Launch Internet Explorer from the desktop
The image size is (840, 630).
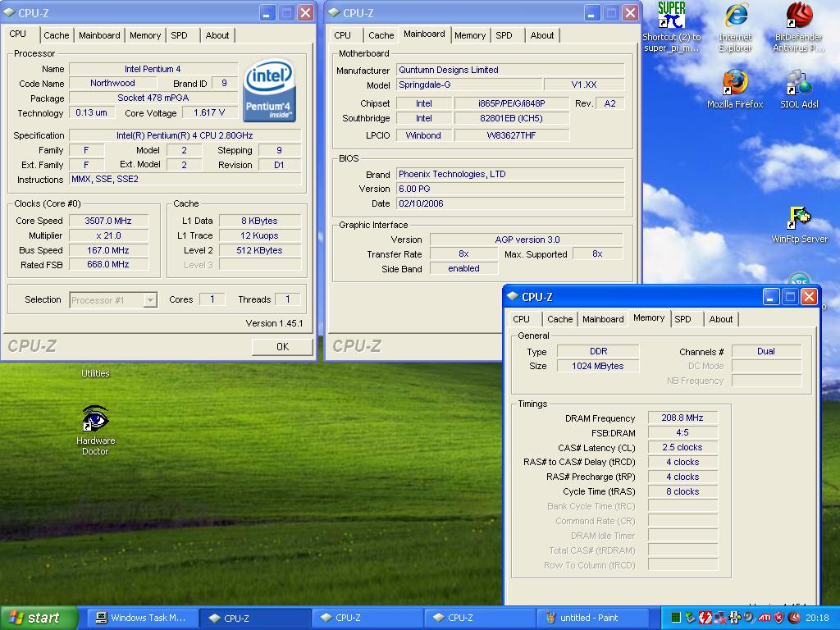coord(735,27)
